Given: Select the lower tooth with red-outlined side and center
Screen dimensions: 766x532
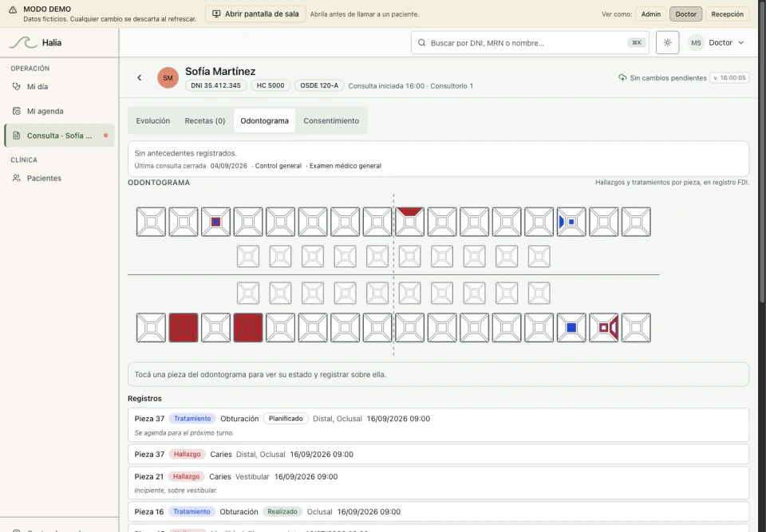Looking at the screenshot, I should pyautogui.click(x=604, y=328).
